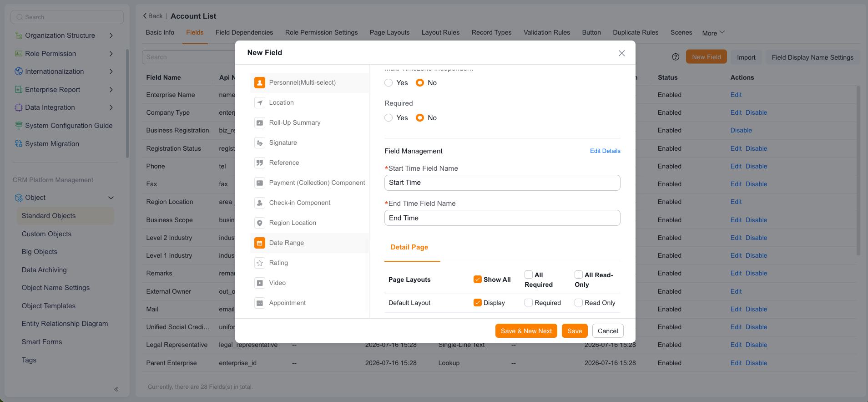Set Required to Yes

point(389,118)
